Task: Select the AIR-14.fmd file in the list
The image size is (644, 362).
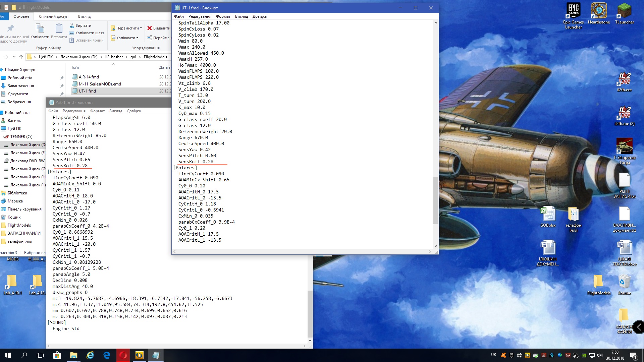Action: pyautogui.click(x=89, y=77)
